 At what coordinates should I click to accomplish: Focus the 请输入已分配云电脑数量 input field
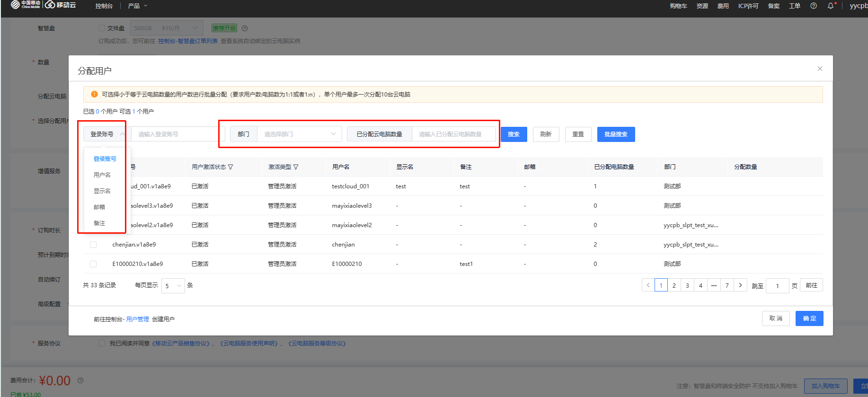(454, 134)
